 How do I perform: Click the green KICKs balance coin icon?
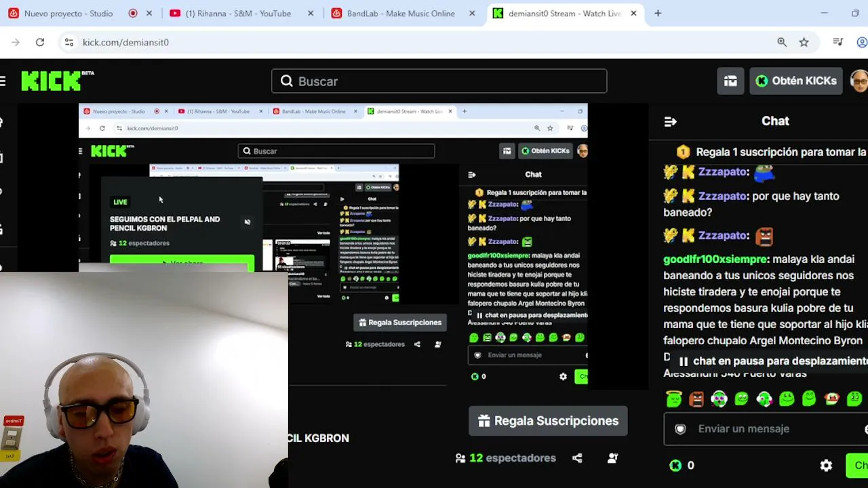click(x=675, y=465)
